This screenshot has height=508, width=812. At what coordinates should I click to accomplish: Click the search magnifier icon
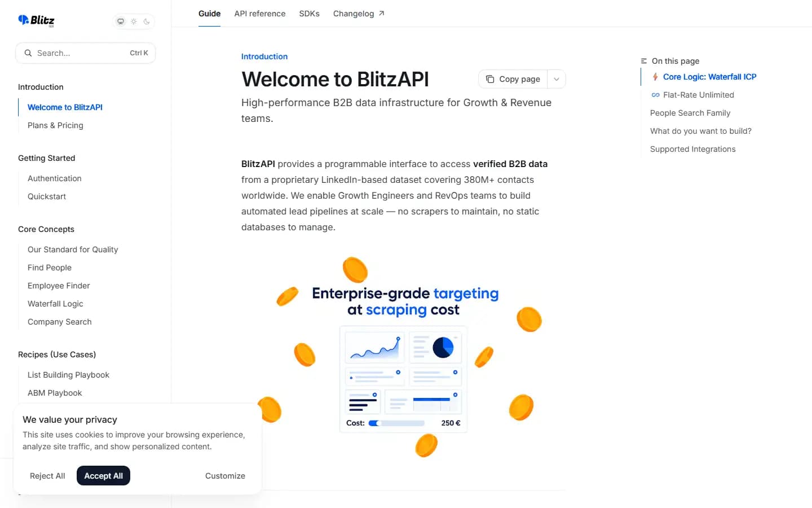[28, 53]
